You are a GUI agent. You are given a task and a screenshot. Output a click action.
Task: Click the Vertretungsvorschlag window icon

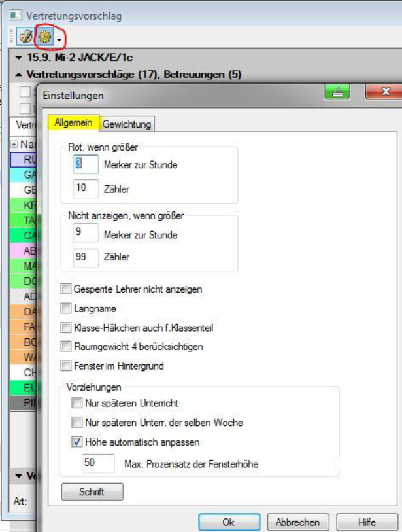click(x=15, y=14)
